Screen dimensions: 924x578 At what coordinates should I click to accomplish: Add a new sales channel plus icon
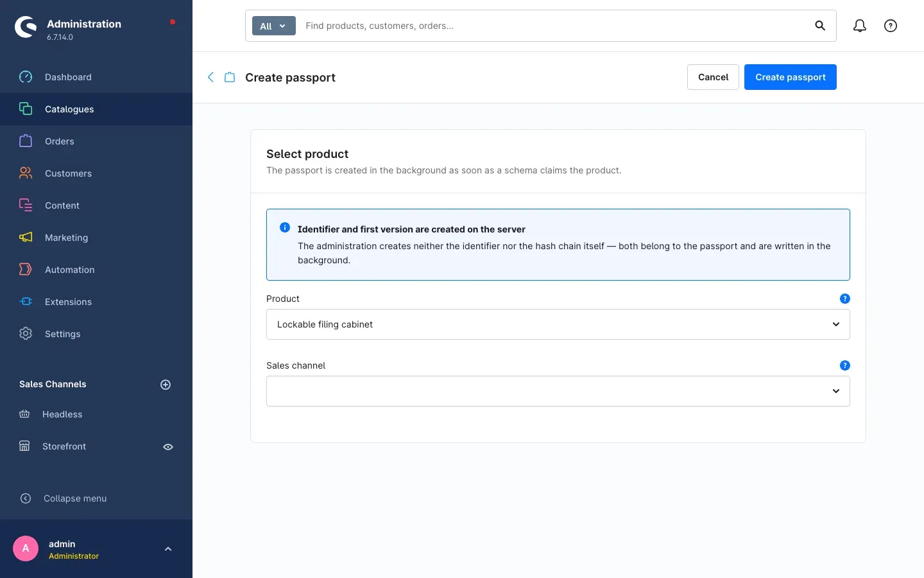pyautogui.click(x=166, y=385)
